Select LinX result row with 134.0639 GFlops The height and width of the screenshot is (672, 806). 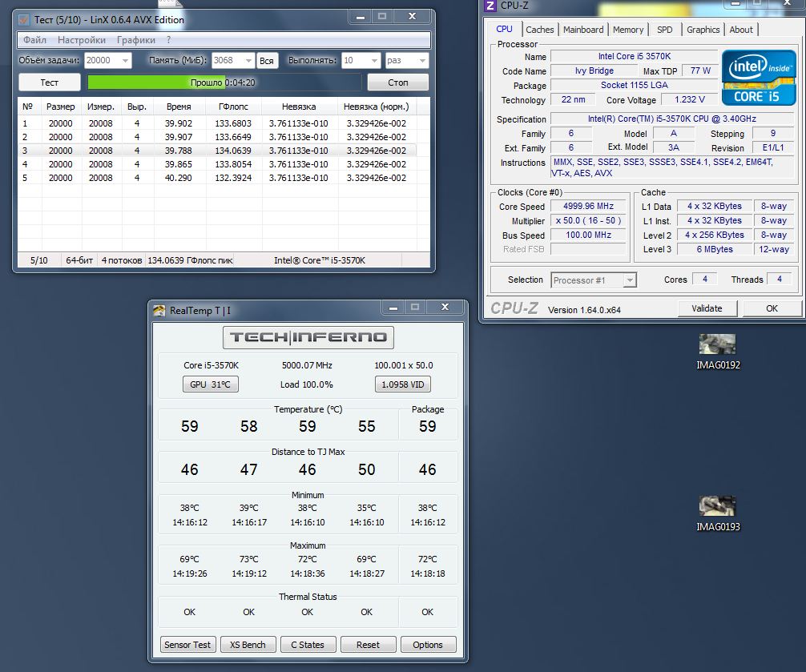pos(217,151)
